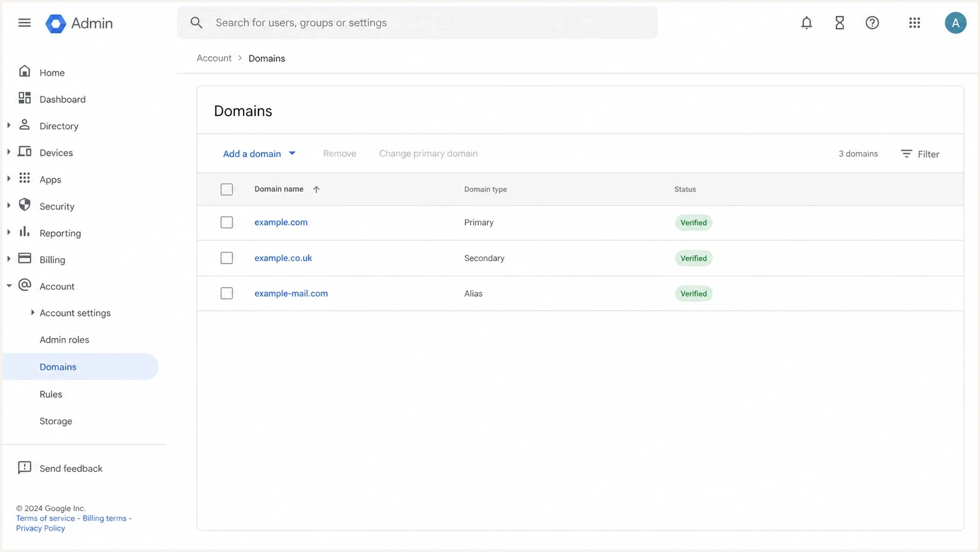Image resolution: width=980 pixels, height=552 pixels.
Task: Expand the Directory section arrow
Action: 9,126
